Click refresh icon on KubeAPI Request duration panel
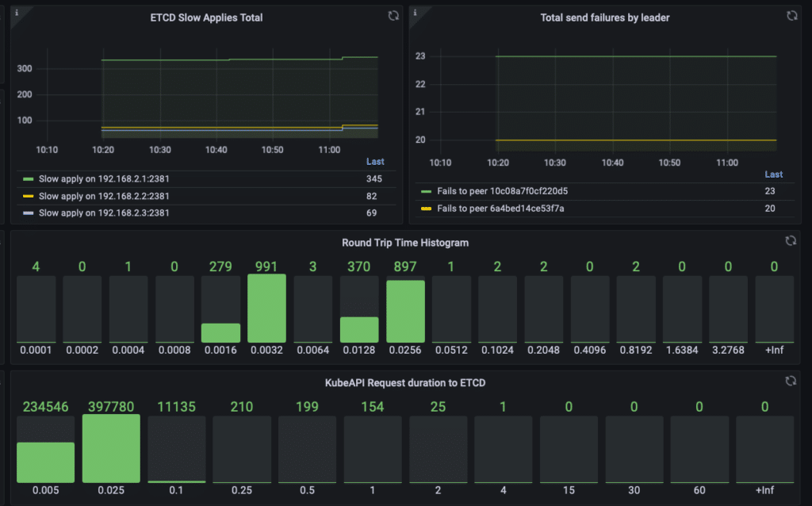The height and width of the screenshot is (506, 812). pyautogui.click(x=791, y=381)
